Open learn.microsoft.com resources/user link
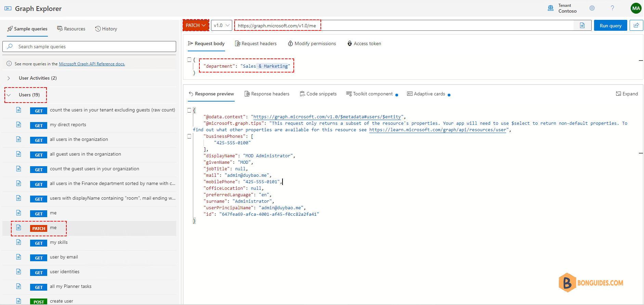This screenshot has width=644, height=305. click(x=437, y=130)
